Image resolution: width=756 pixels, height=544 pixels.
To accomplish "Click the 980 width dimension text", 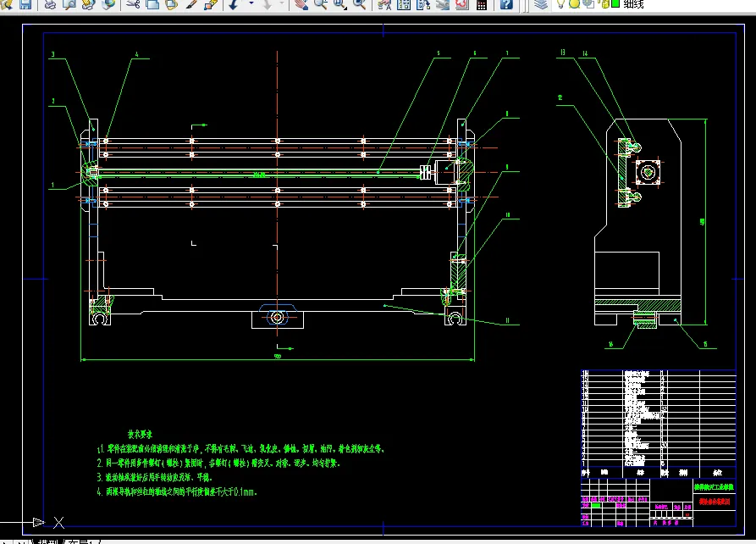I will click(x=277, y=356).
